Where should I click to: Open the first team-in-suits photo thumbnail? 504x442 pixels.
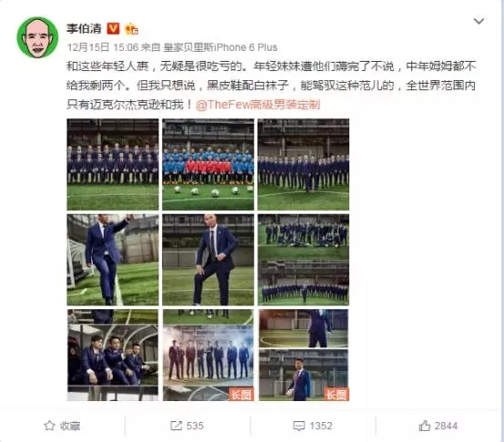pyautogui.click(x=113, y=165)
